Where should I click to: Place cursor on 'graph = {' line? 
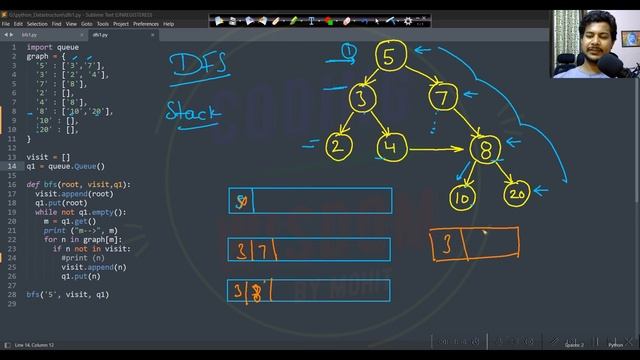46,57
